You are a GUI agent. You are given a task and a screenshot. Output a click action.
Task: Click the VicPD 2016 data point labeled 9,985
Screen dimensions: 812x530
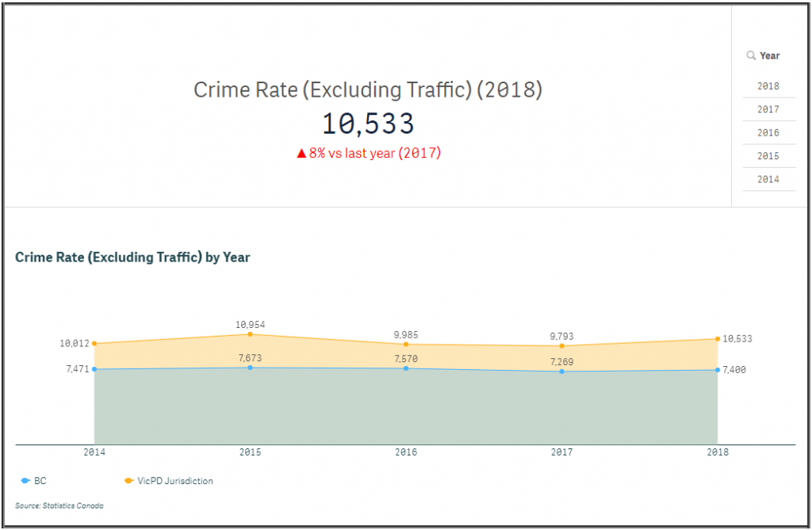point(406,344)
